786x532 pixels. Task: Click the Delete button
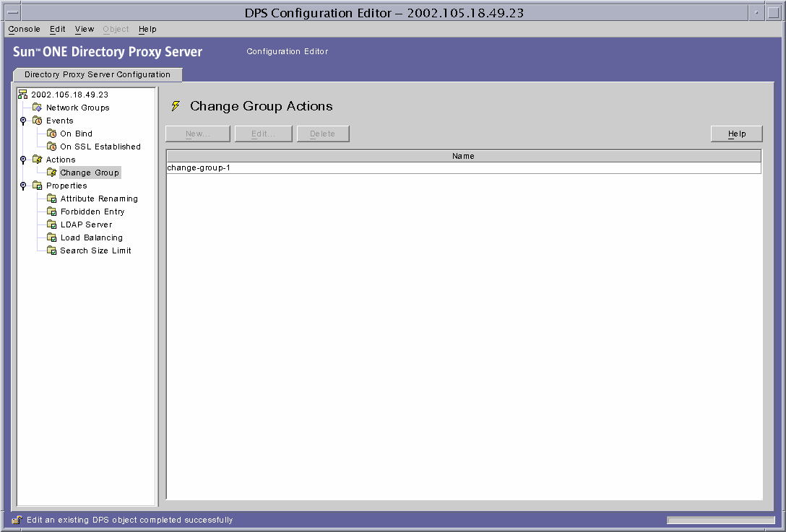pos(322,134)
